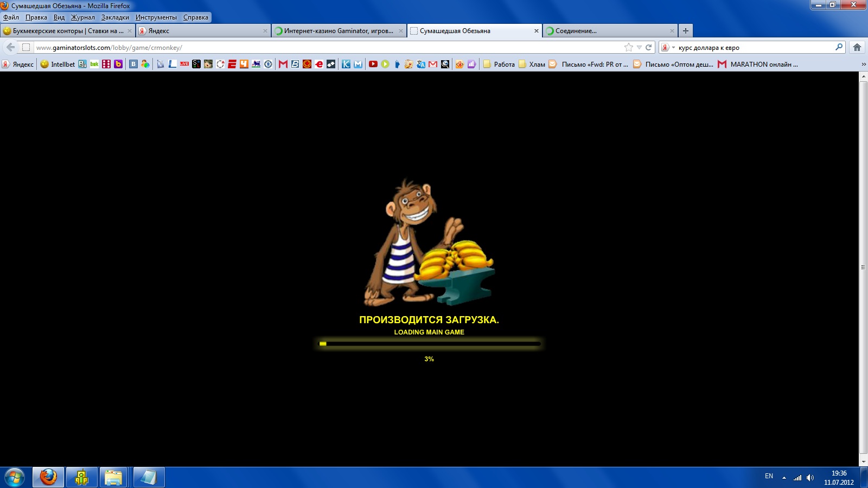Show hidden tray icons arrow
The height and width of the screenshot is (488, 868).
pos(784,478)
